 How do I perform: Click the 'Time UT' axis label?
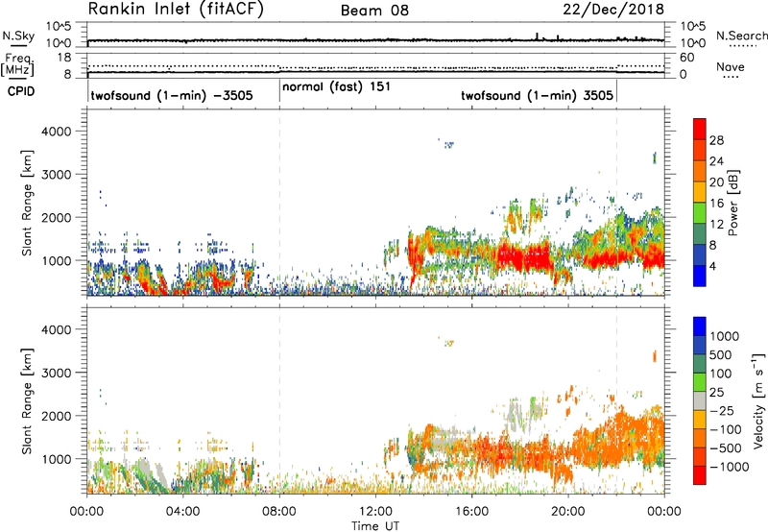[x=375, y=526]
